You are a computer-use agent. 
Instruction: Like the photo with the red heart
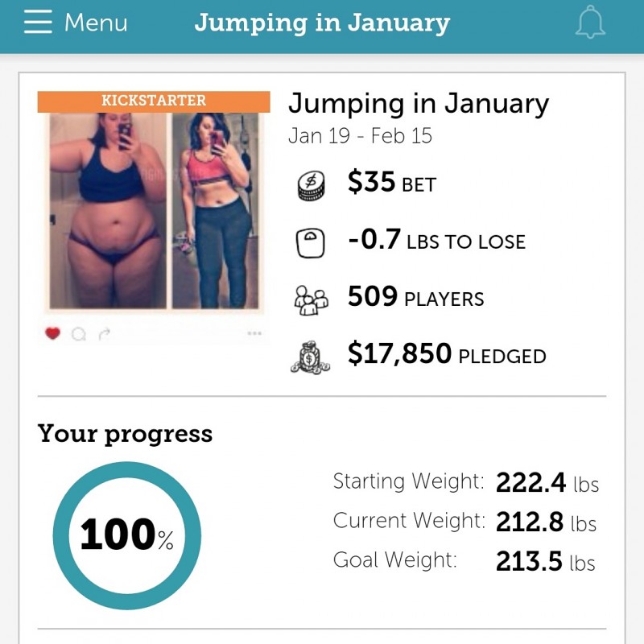click(53, 333)
